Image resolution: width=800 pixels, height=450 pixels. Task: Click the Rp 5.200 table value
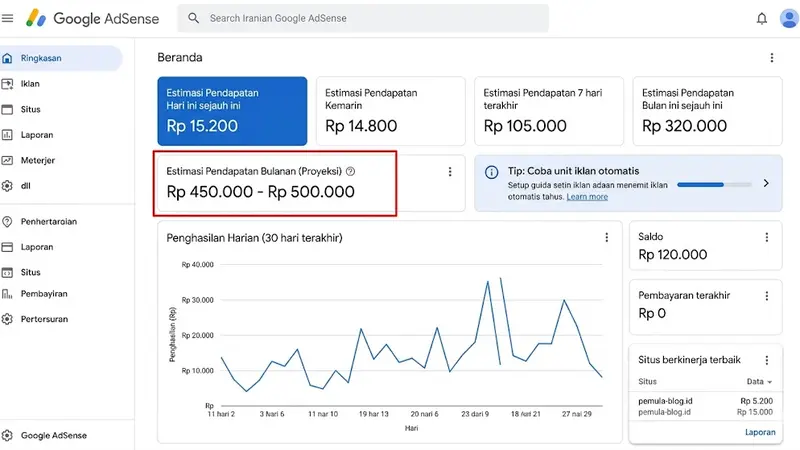757,401
